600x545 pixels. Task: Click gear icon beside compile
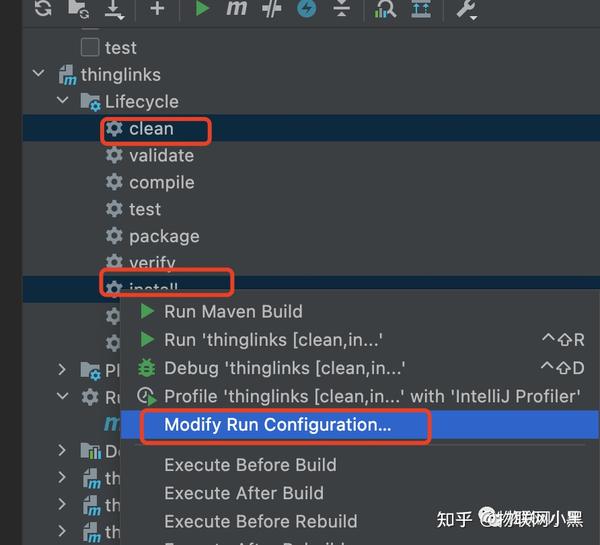tap(114, 182)
